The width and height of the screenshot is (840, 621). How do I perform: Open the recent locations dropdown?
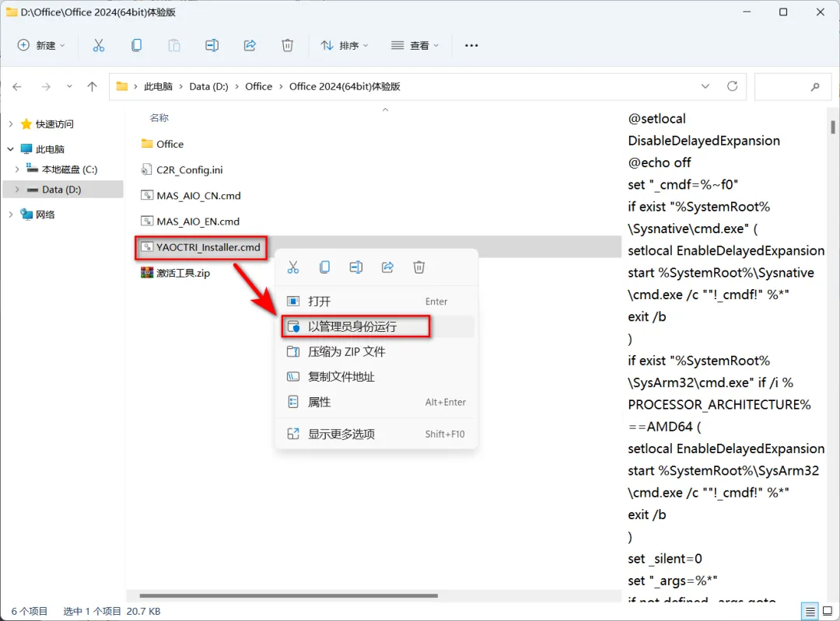[x=69, y=87]
